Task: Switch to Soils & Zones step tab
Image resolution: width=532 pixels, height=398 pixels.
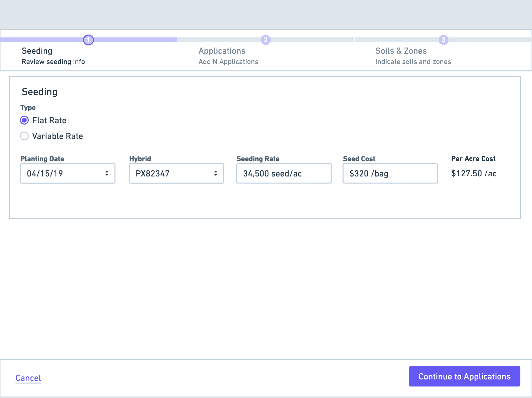Action: [x=401, y=51]
